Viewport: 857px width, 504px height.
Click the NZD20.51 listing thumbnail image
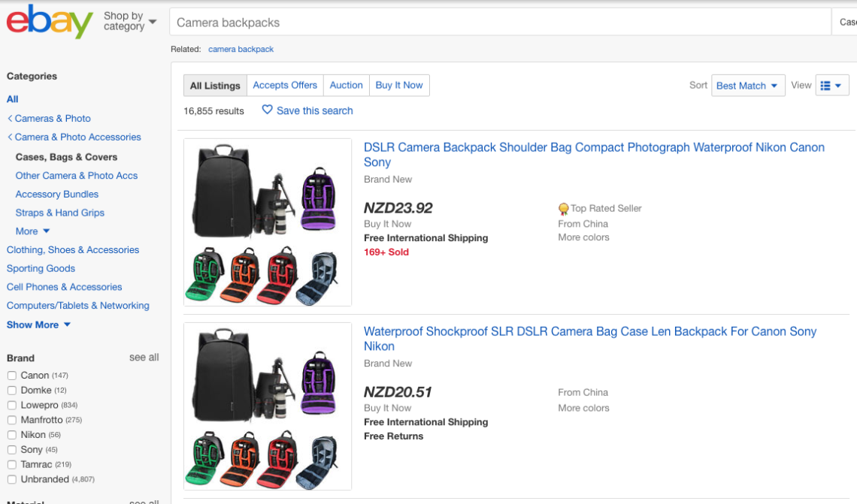pyautogui.click(x=268, y=406)
